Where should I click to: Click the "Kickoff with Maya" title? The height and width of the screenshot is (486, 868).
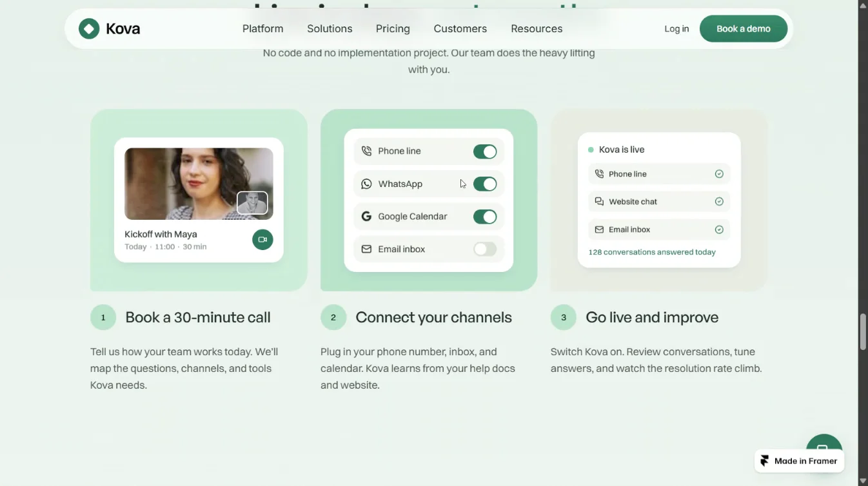click(161, 234)
